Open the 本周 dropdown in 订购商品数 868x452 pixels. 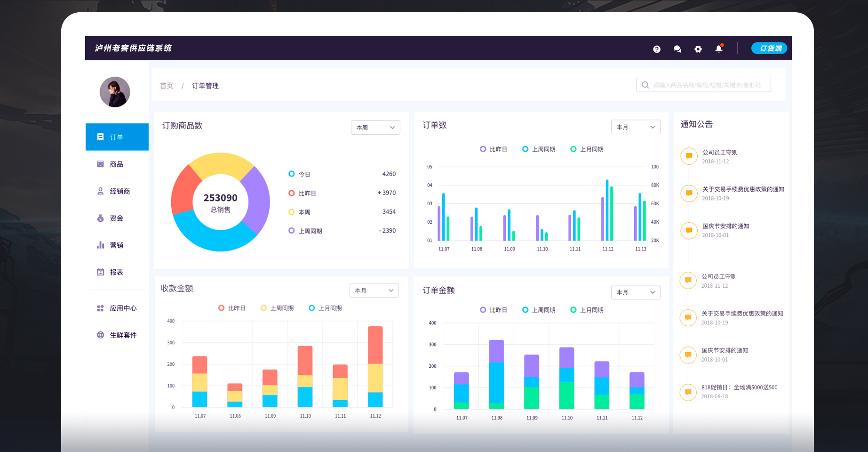click(x=375, y=128)
